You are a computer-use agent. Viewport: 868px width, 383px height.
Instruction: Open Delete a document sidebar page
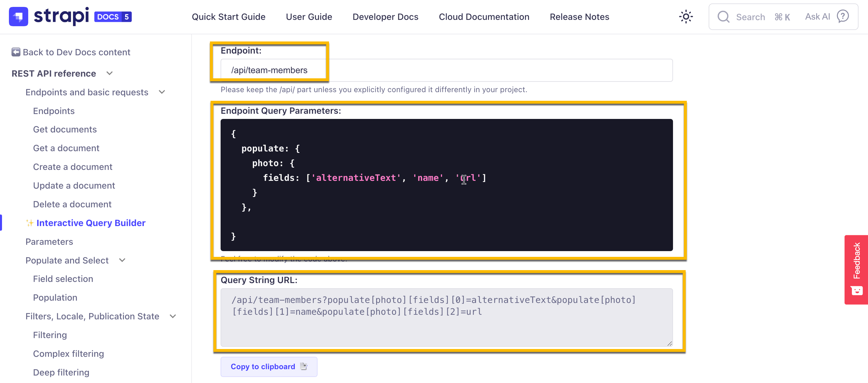[72, 204]
